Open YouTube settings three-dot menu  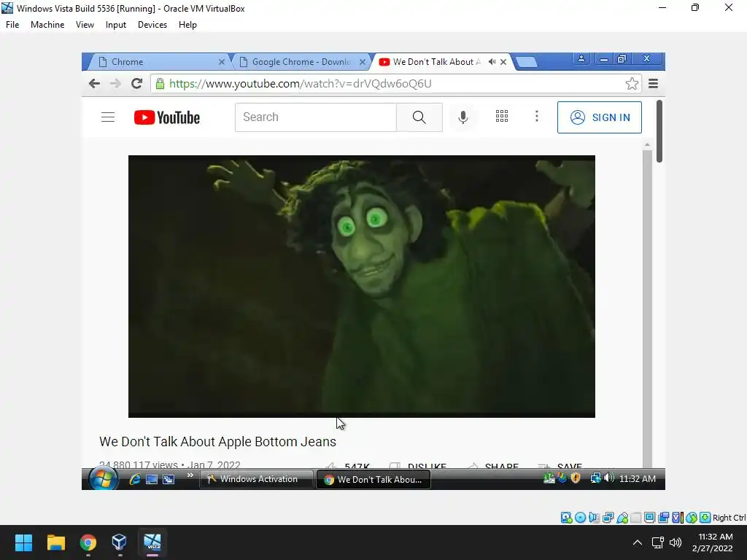point(537,116)
